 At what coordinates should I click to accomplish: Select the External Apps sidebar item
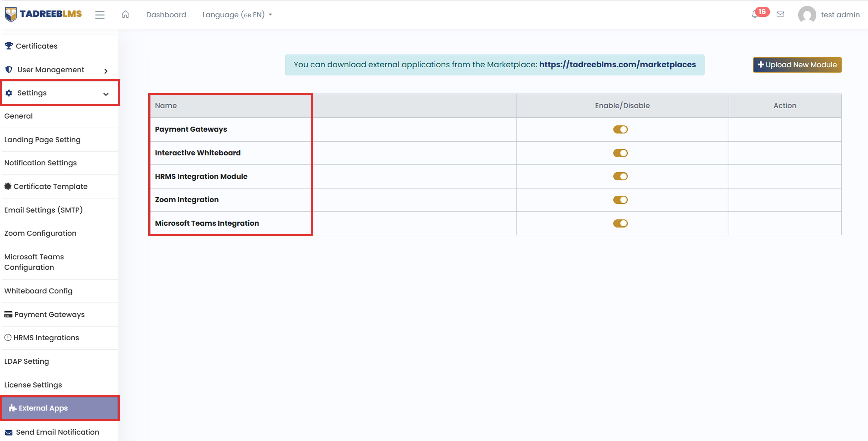click(x=60, y=408)
